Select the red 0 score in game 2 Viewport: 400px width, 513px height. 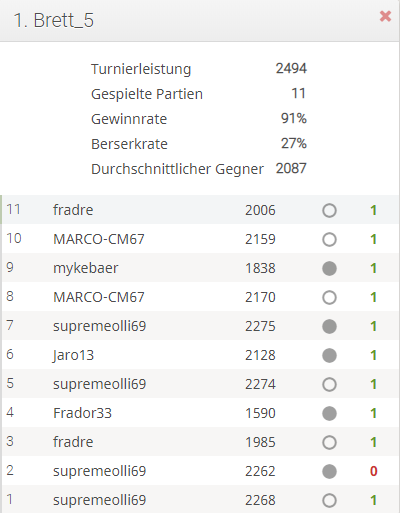pos(373,471)
